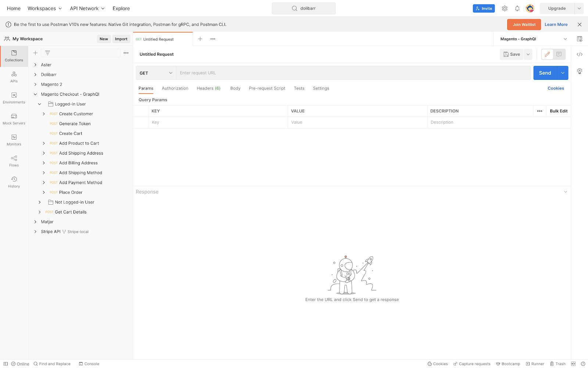This screenshot has height=368, width=588.
Task: Switch to the Tests tab
Action: point(299,88)
